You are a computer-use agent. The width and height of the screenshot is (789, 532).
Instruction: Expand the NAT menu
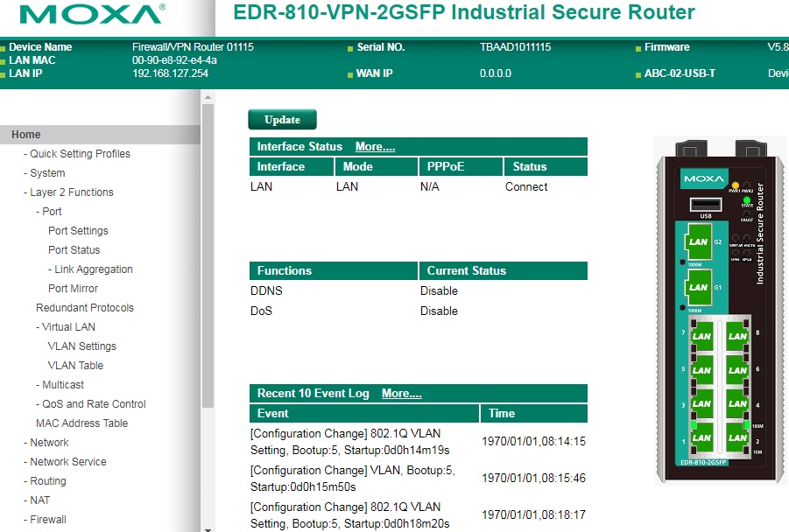click(39, 500)
